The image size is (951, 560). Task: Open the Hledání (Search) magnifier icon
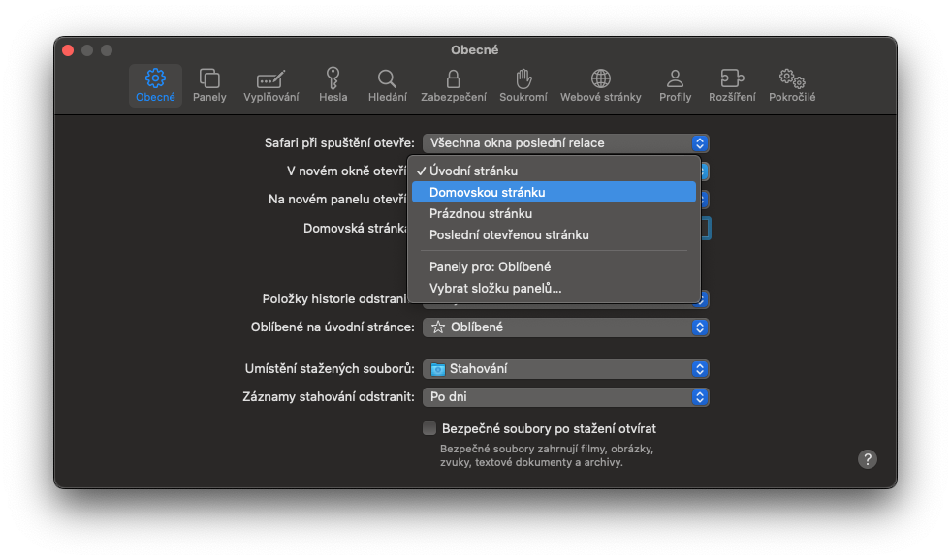click(387, 84)
